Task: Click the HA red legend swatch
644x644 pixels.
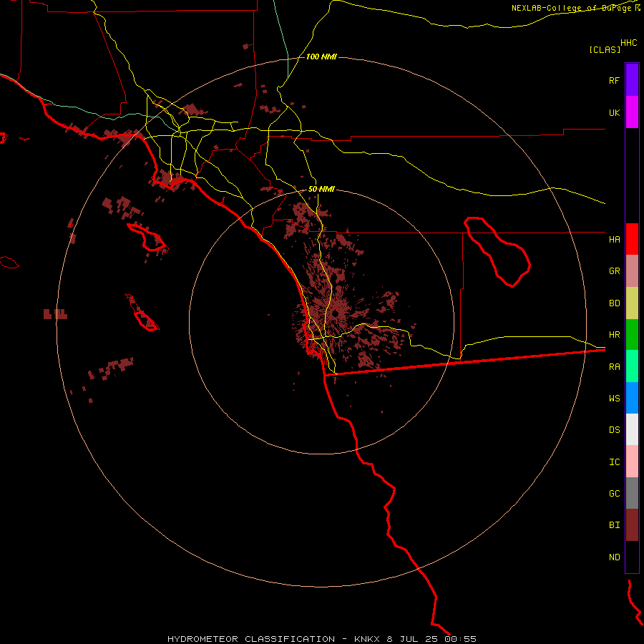Action: click(x=632, y=239)
